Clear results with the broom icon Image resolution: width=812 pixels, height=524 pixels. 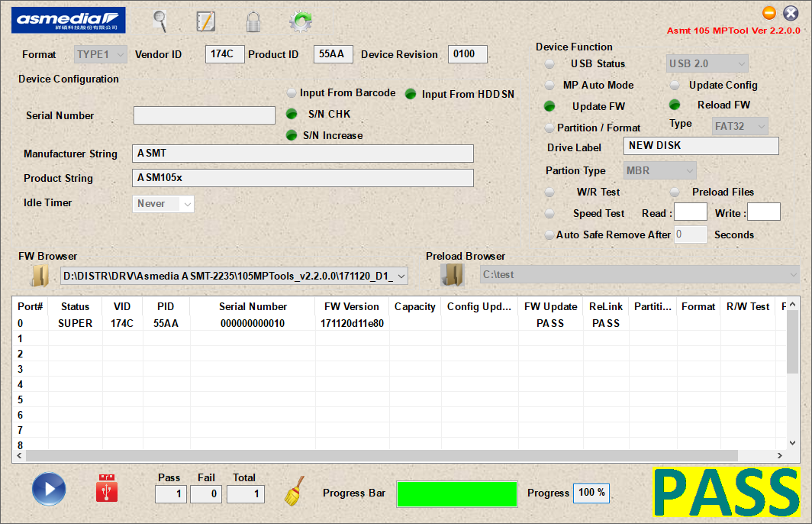click(294, 491)
